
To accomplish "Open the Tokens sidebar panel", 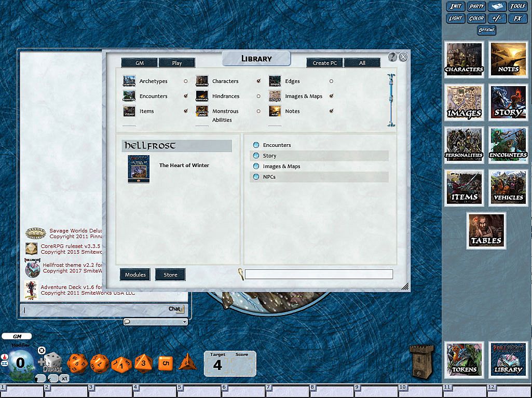I will click(x=464, y=360).
